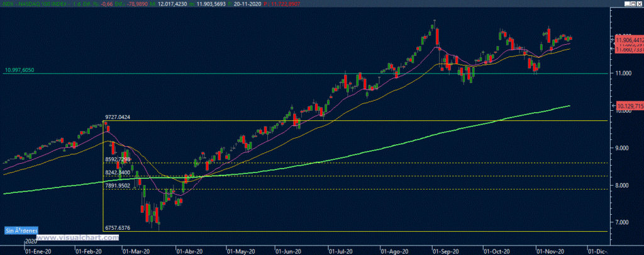Select the 9727.0424 Fibonacci top label
The width and height of the screenshot is (644, 255).
[x=118, y=117]
